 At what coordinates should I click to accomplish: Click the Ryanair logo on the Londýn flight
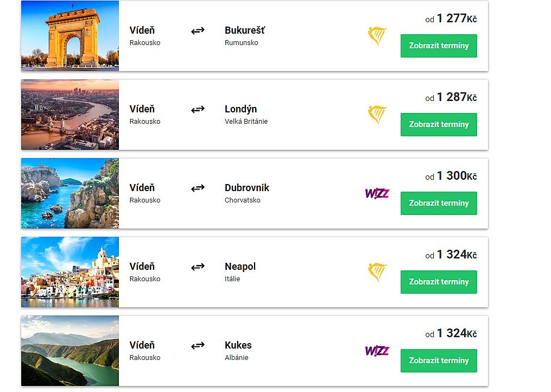tap(377, 115)
